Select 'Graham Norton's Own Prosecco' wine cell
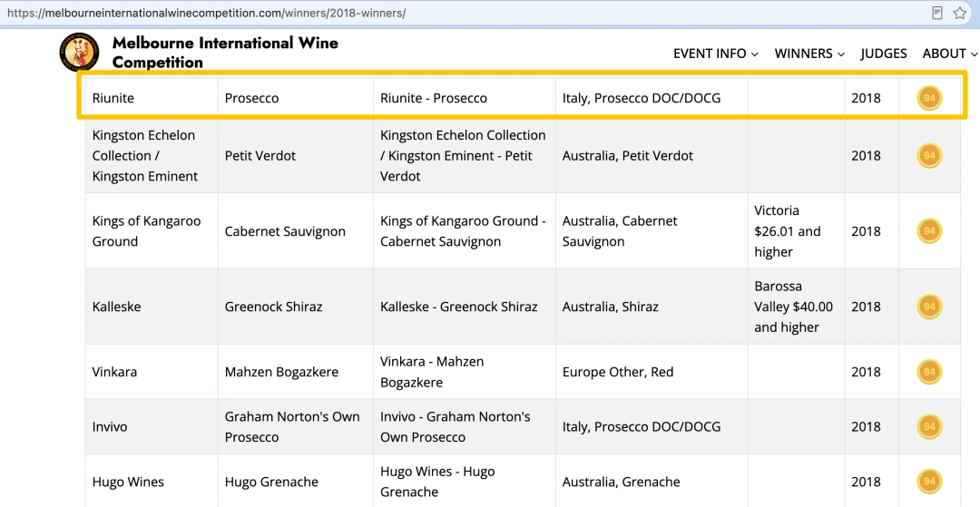The image size is (980, 507). [x=295, y=426]
